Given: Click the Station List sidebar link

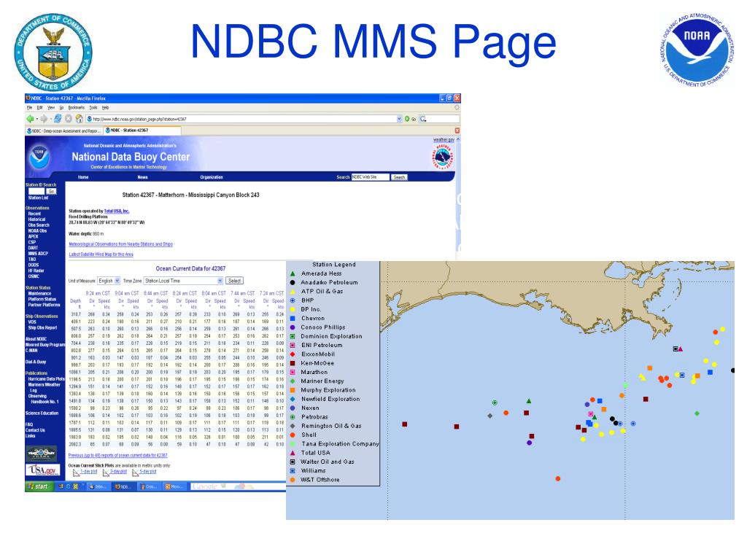Looking at the screenshot, I should pyautogui.click(x=38, y=198).
